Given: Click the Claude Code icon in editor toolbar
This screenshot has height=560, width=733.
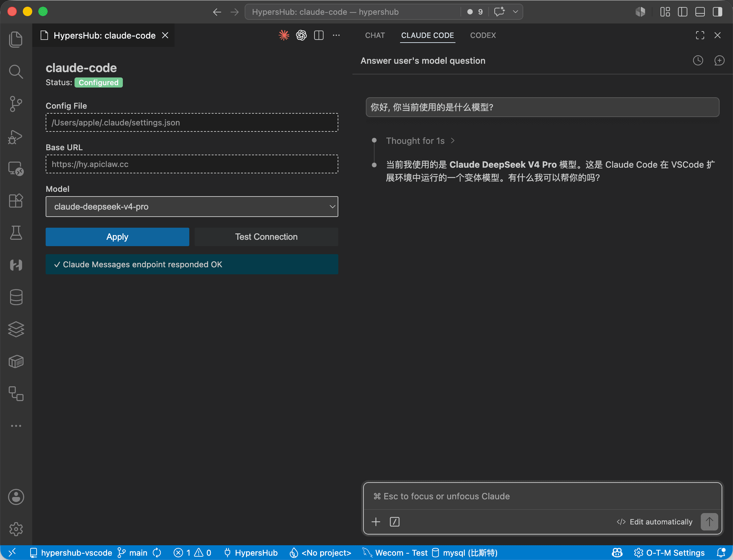Looking at the screenshot, I should [284, 35].
